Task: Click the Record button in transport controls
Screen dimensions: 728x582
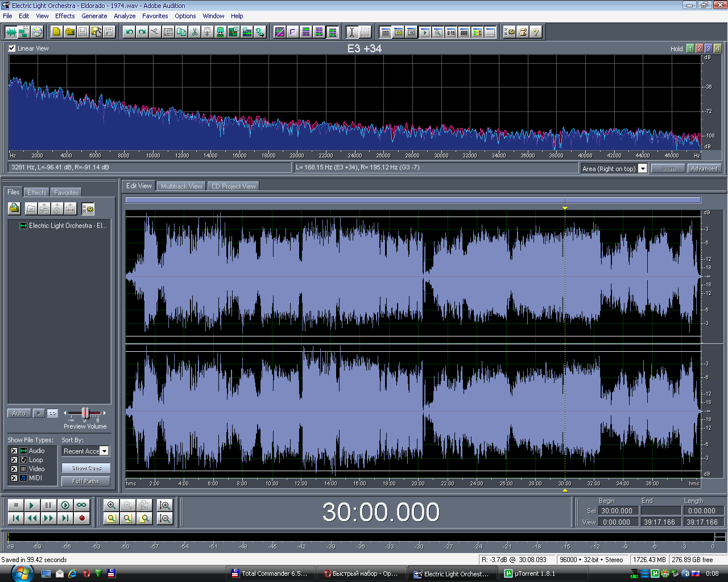Action: click(82, 518)
